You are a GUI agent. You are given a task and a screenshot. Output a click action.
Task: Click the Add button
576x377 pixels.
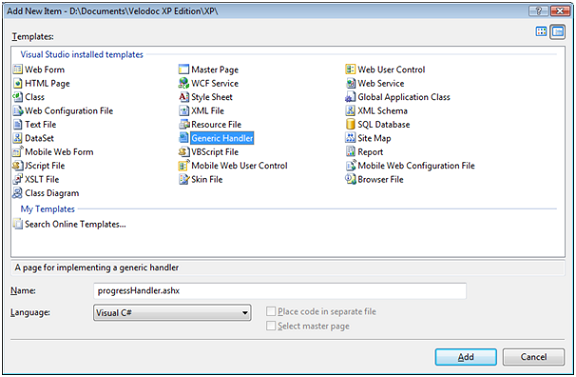pos(466,357)
